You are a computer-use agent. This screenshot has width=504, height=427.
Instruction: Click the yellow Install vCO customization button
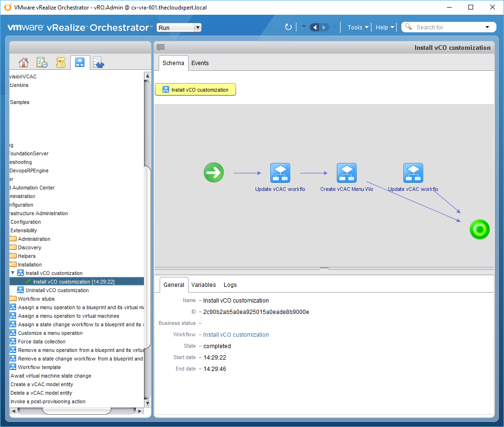click(195, 90)
